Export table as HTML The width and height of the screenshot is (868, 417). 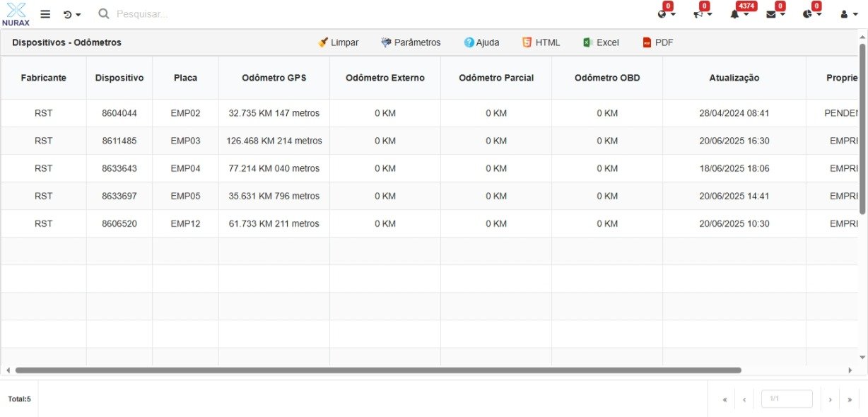pos(541,42)
